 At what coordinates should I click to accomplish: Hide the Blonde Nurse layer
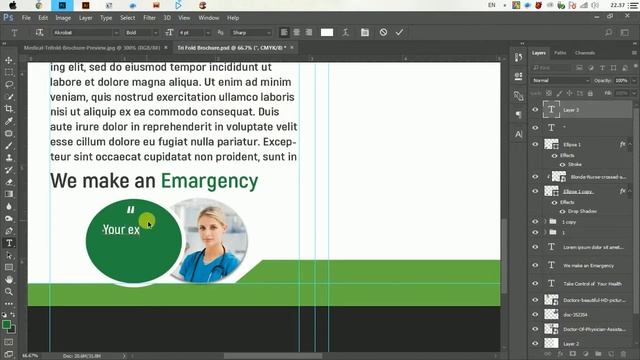coord(535,177)
